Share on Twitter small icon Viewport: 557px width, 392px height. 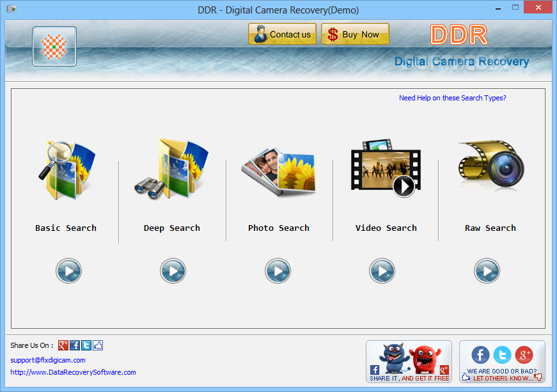pos(86,345)
